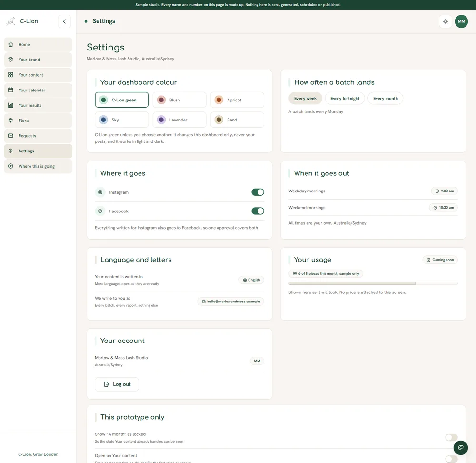
Task: Click "A batch lands every Monday" text
Action: tap(316, 112)
